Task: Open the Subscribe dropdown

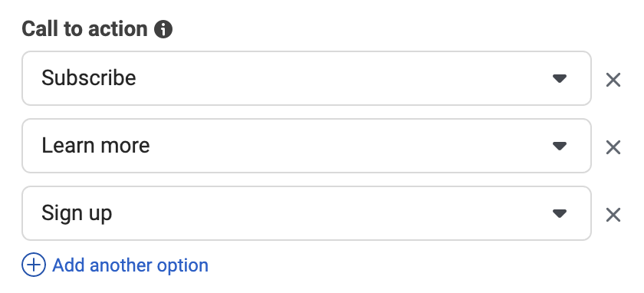Action: tap(307, 78)
